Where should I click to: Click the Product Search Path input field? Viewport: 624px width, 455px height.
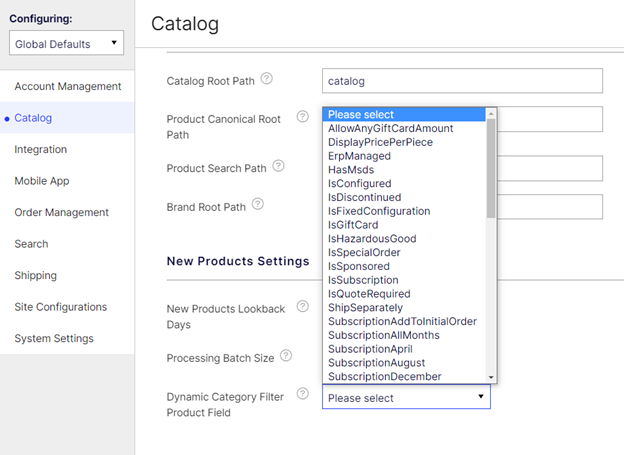click(x=550, y=168)
